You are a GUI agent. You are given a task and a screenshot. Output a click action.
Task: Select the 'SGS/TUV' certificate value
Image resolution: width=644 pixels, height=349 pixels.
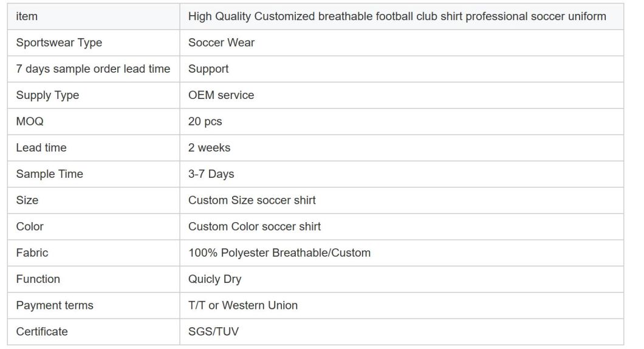(214, 331)
